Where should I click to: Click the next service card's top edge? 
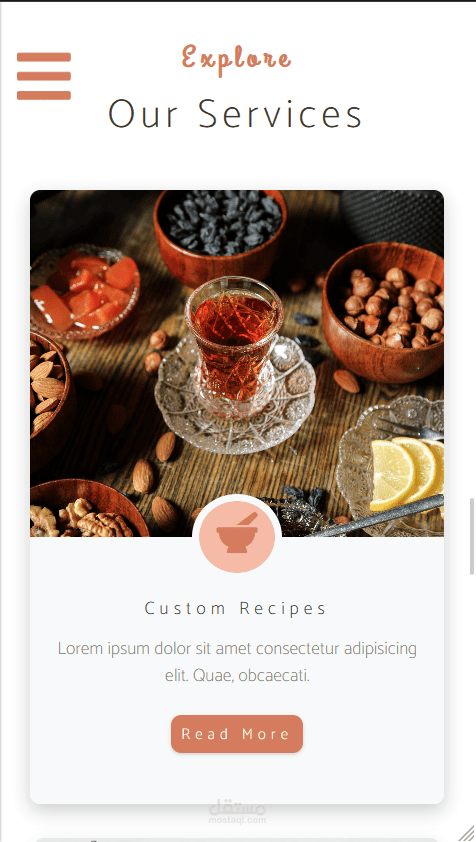click(x=237, y=839)
